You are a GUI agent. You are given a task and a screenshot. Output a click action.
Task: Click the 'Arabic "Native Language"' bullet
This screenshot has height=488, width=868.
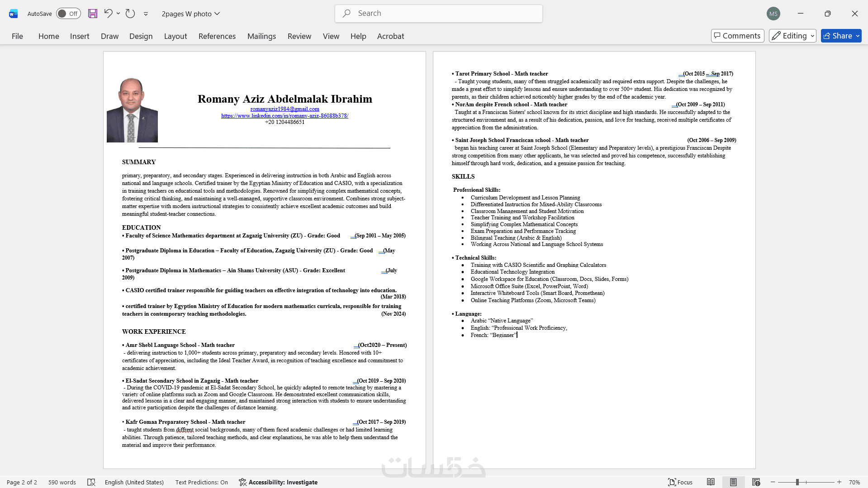[x=502, y=321]
